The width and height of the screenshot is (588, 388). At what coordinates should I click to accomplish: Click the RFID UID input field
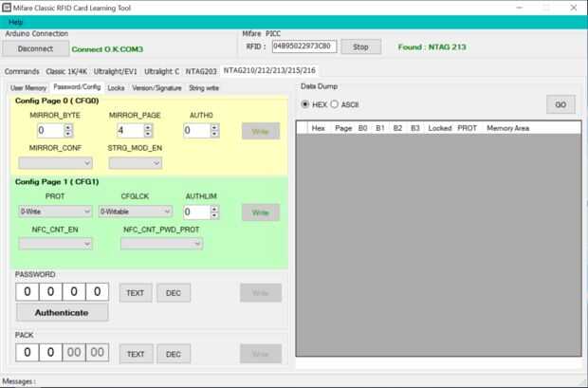[x=304, y=46]
